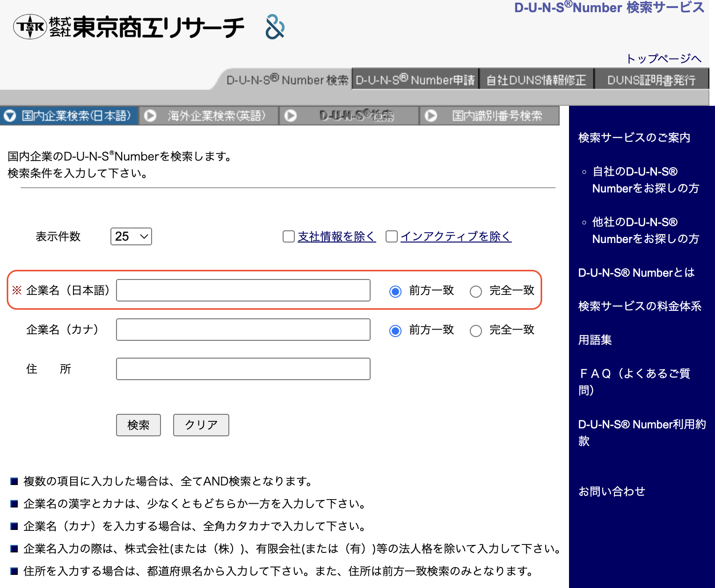Select 完全一致 for 企業名（カナ）
Image resolution: width=715 pixels, height=588 pixels.
pos(476,331)
